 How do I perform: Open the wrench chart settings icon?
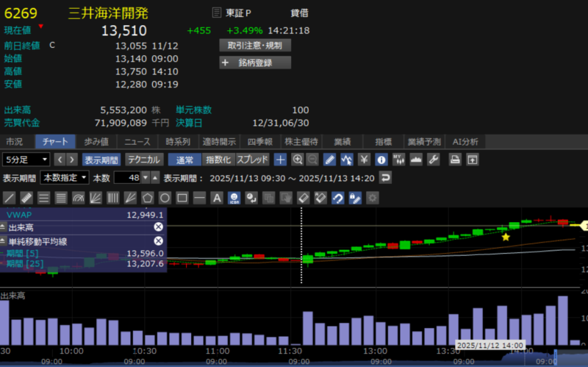(434, 160)
